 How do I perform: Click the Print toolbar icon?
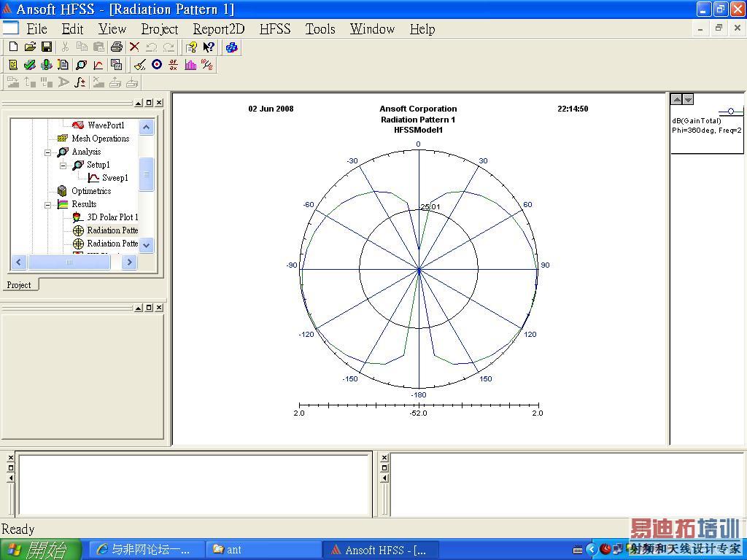click(x=116, y=47)
